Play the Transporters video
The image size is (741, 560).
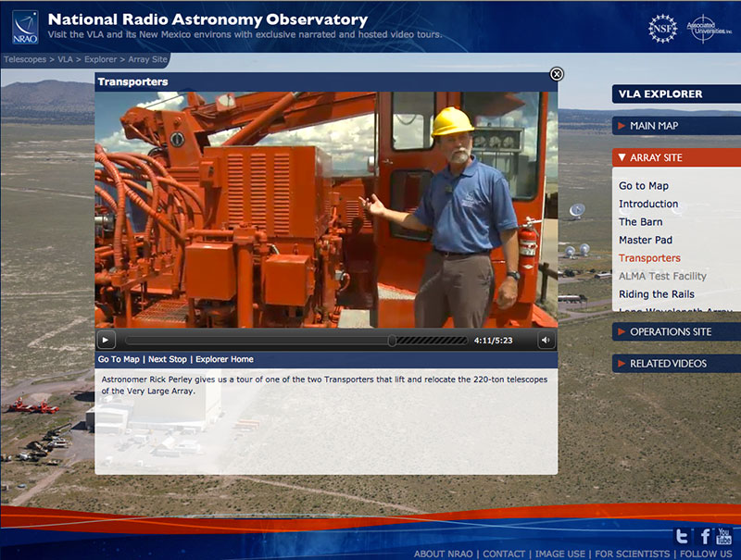click(107, 341)
